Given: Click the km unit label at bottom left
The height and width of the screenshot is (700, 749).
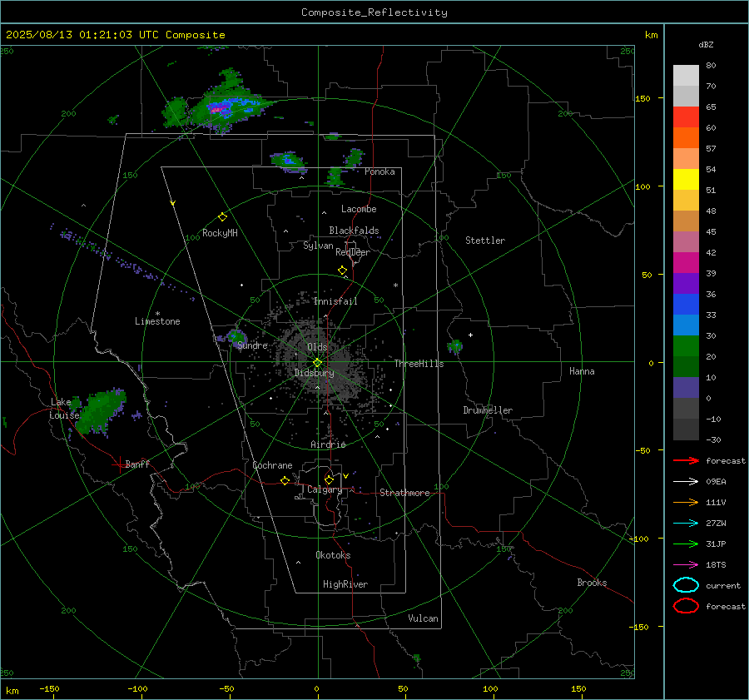Looking at the screenshot, I should (12, 691).
